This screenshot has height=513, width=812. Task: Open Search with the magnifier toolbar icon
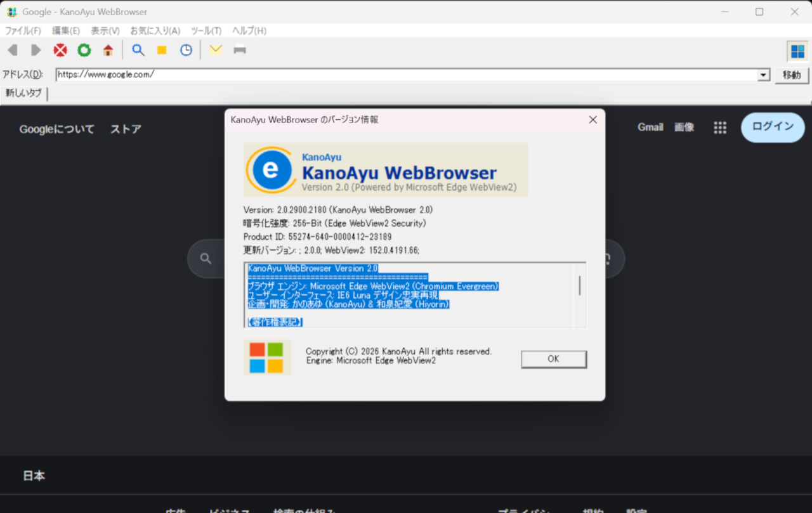[138, 50]
